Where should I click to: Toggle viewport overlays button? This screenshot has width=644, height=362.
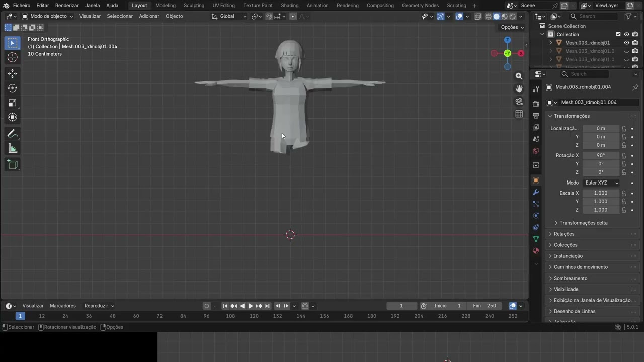(459, 16)
